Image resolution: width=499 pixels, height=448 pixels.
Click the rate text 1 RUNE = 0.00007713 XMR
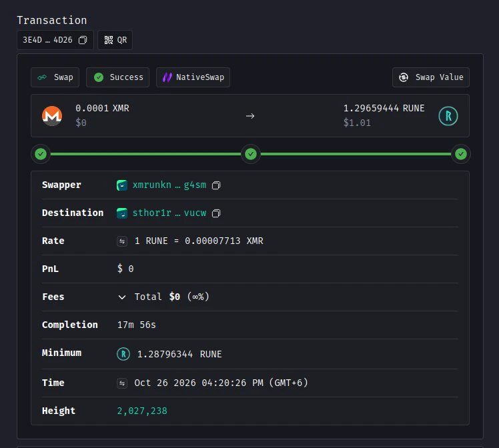(x=199, y=241)
